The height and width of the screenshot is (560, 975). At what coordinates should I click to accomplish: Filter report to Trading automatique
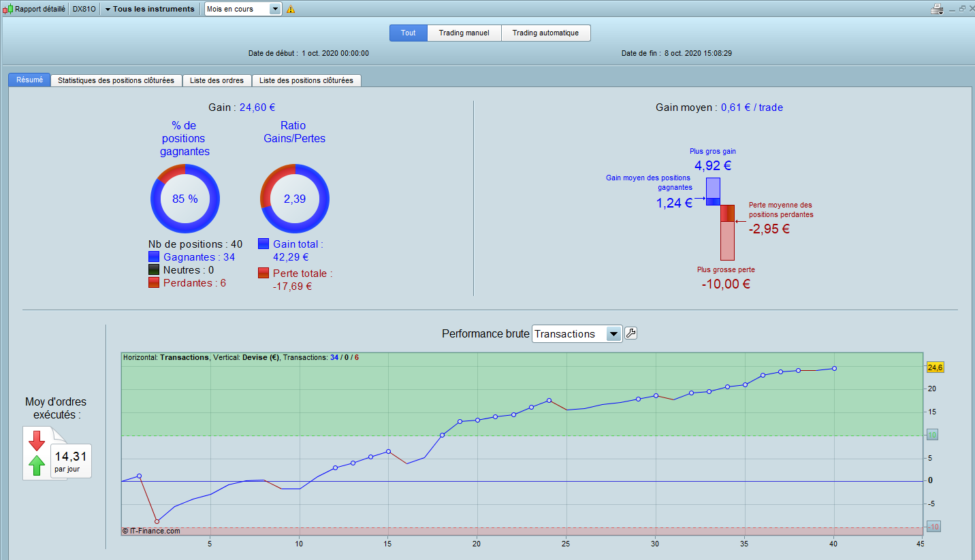point(546,33)
